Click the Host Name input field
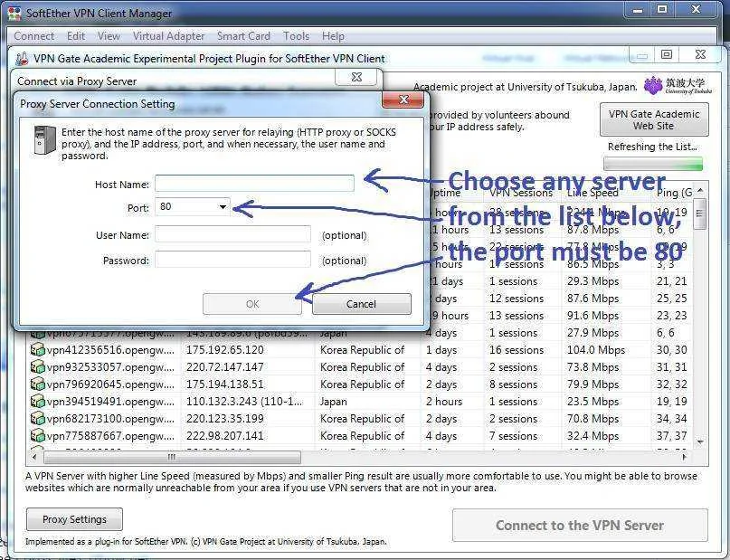Viewport: 730px width, 560px height. (255, 184)
